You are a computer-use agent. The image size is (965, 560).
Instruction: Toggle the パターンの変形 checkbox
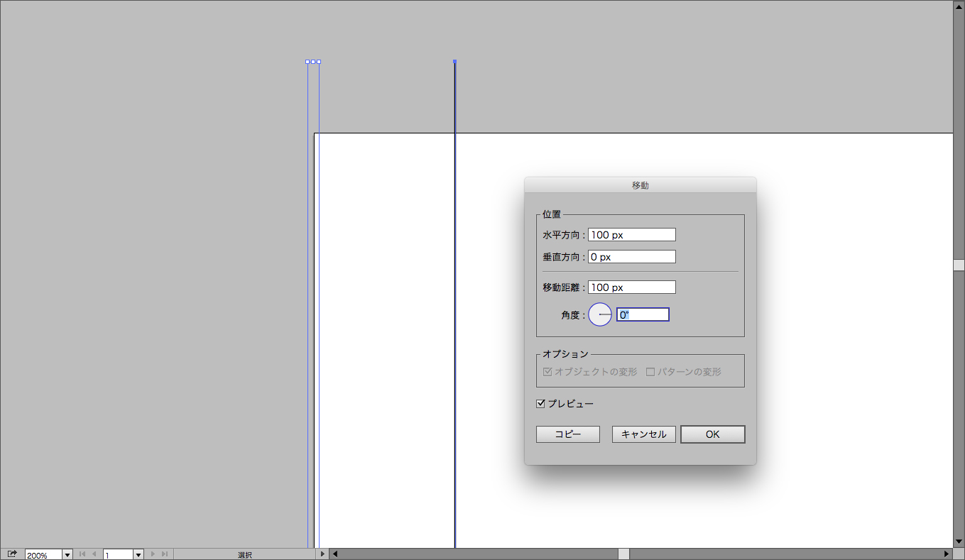point(650,372)
